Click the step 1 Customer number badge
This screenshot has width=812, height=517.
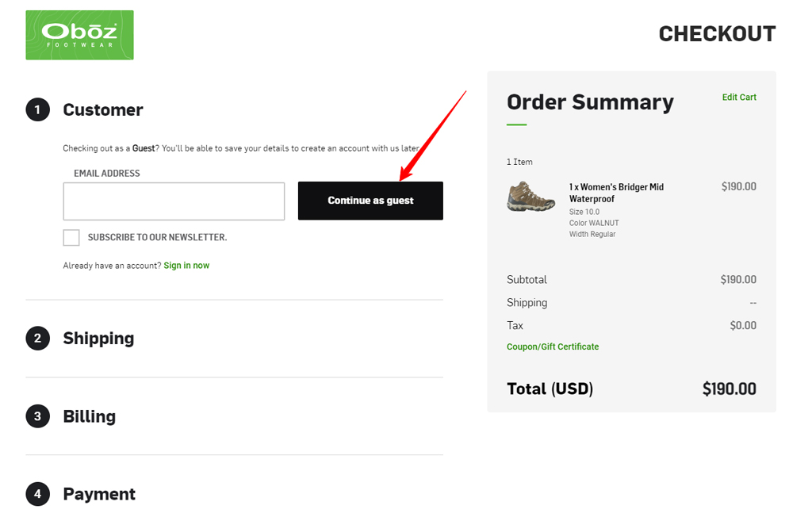coord(37,109)
